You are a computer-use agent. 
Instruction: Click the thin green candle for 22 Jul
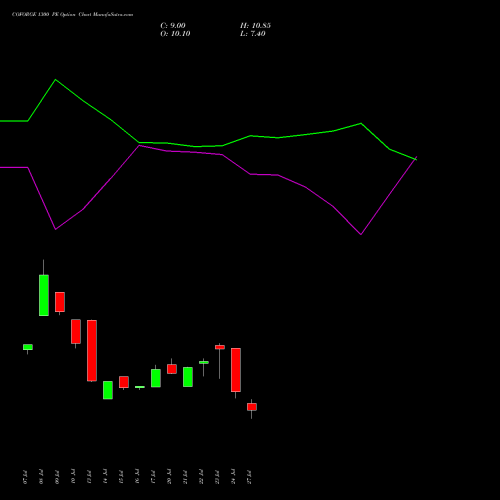pos(204,362)
